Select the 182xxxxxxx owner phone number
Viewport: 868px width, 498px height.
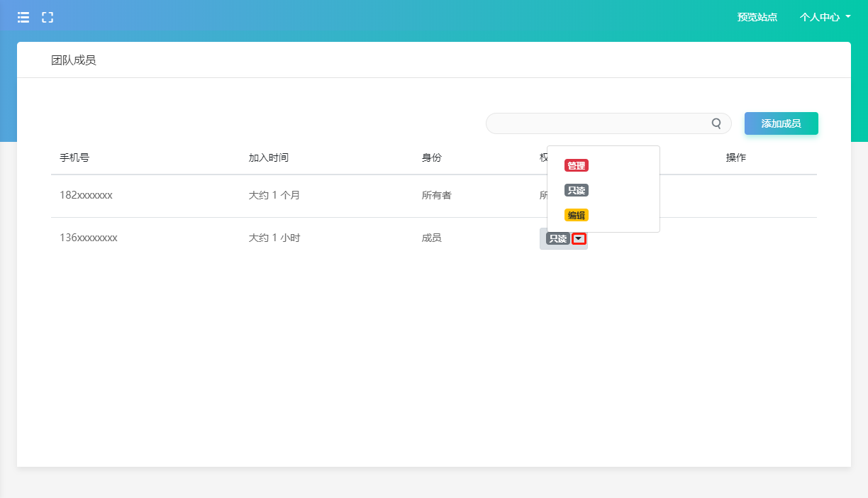point(86,195)
